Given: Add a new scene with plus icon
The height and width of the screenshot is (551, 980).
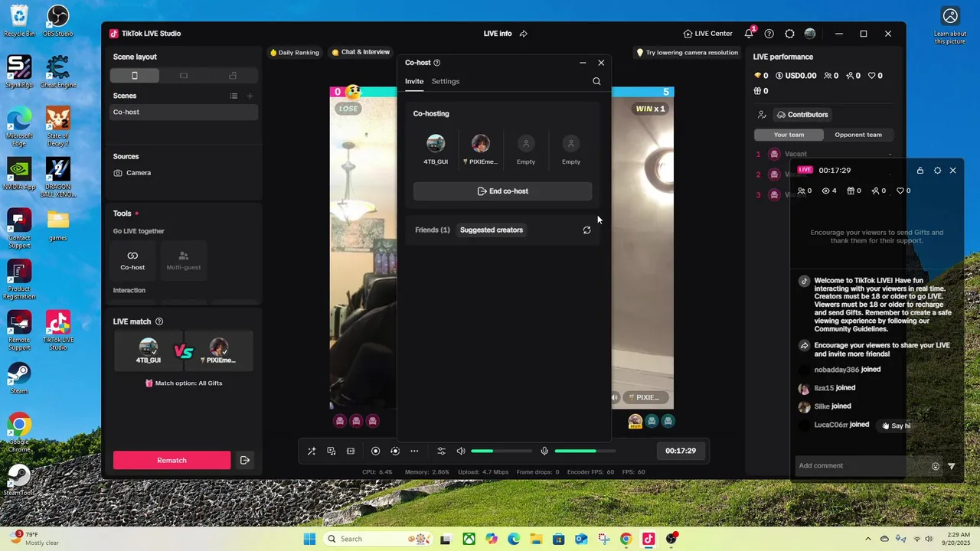Looking at the screenshot, I should coord(250,96).
